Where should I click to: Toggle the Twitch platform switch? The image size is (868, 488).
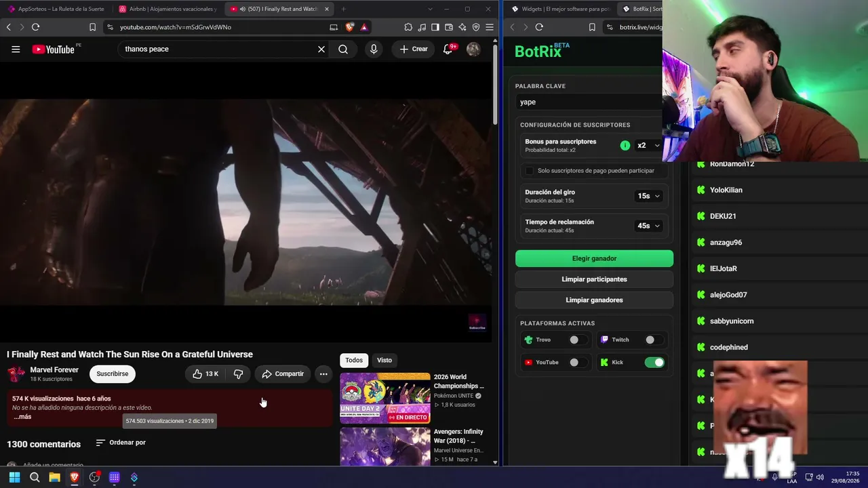(654, 340)
